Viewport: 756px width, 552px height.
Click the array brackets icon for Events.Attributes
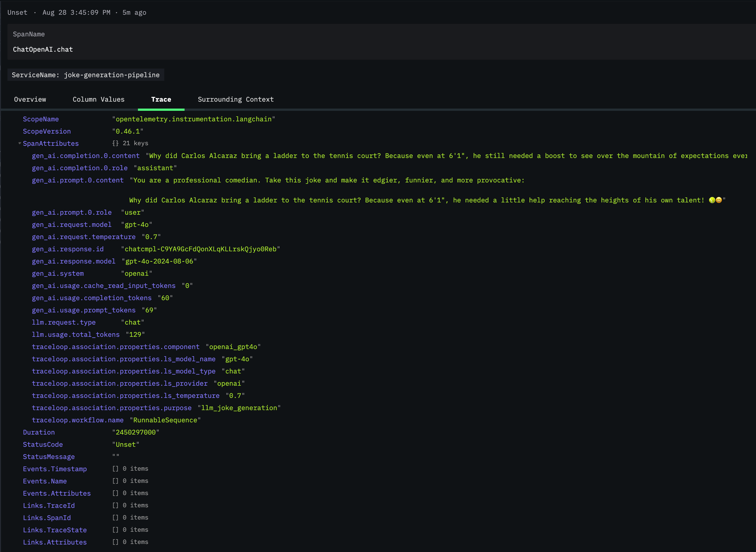pyautogui.click(x=115, y=493)
